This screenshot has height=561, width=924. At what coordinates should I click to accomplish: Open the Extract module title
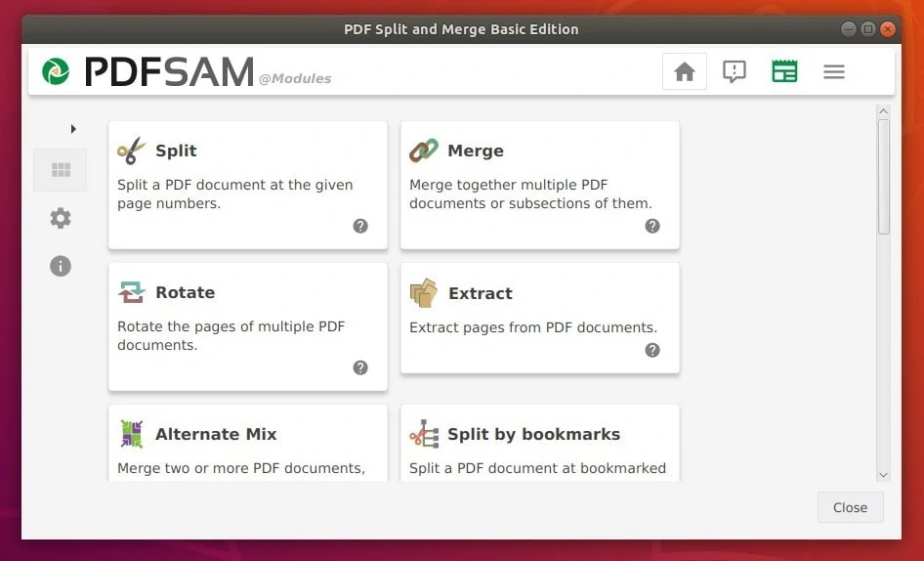pyautogui.click(x=481, y=293)
